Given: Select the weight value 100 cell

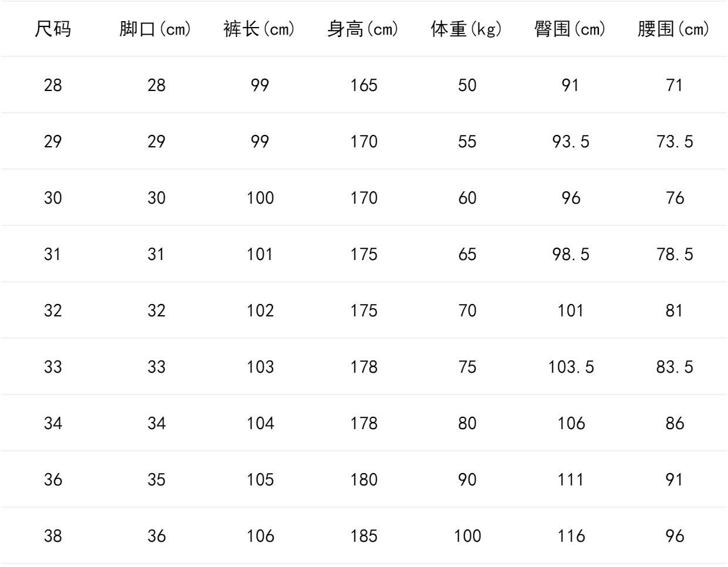Looking at the screenshot, I should 467,536.
